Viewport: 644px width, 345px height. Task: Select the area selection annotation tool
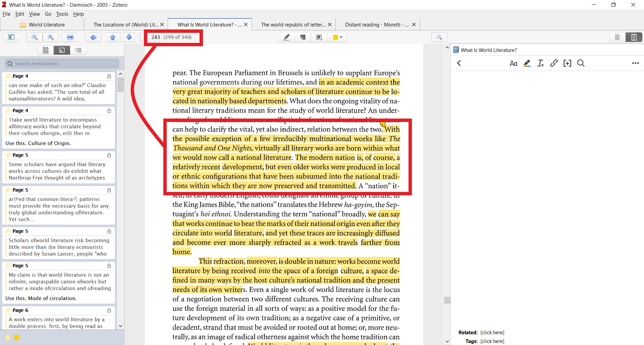(319, 37)
